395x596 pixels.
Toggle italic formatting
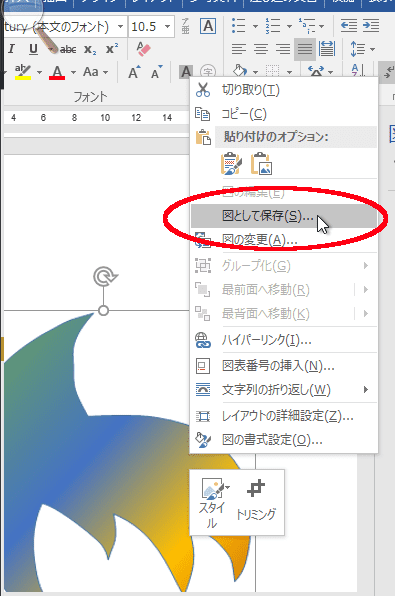pos(11,49)
